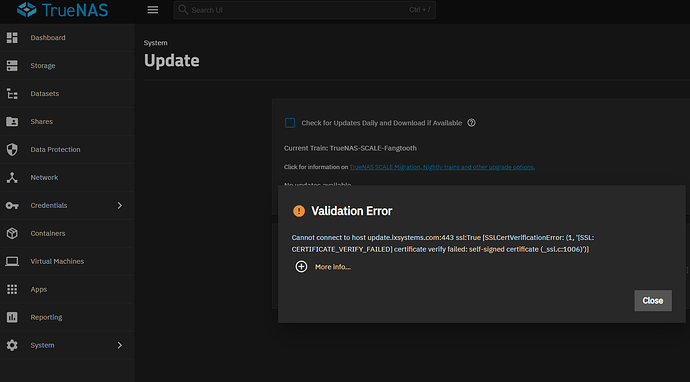The image size is (690, 382).
Task: Click the orange Validation Error warning icon
Action: 299,211
